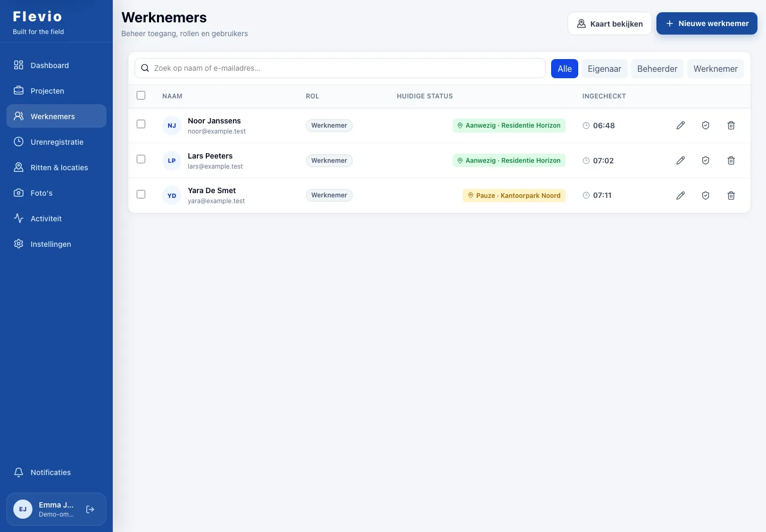Click the name Noor Janssens

point(214,121)
